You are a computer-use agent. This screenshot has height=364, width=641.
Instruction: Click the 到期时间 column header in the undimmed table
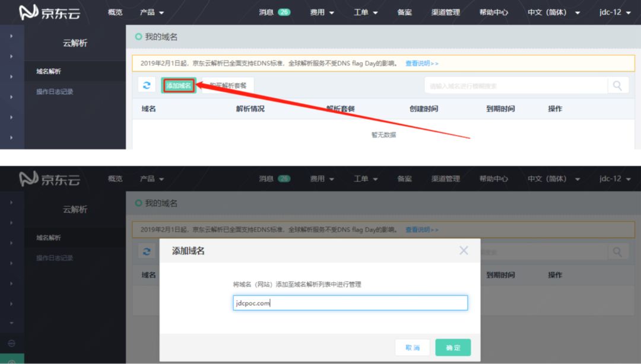coord(500,108)
